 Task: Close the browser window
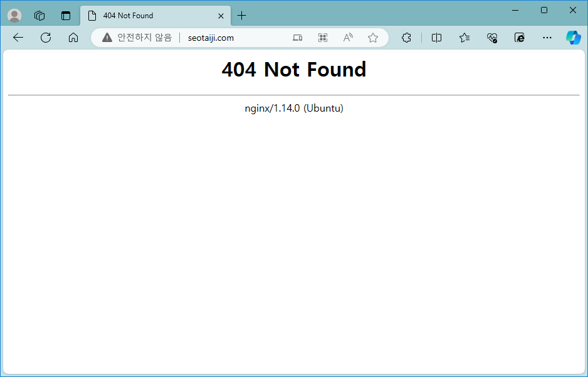point(572,10)
